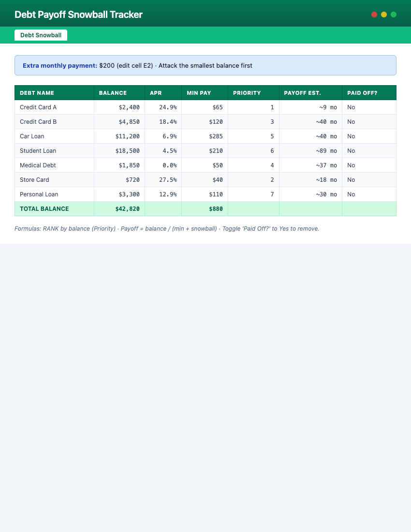
Task: Select the Student Loan name cell
Action: point(54,150)
